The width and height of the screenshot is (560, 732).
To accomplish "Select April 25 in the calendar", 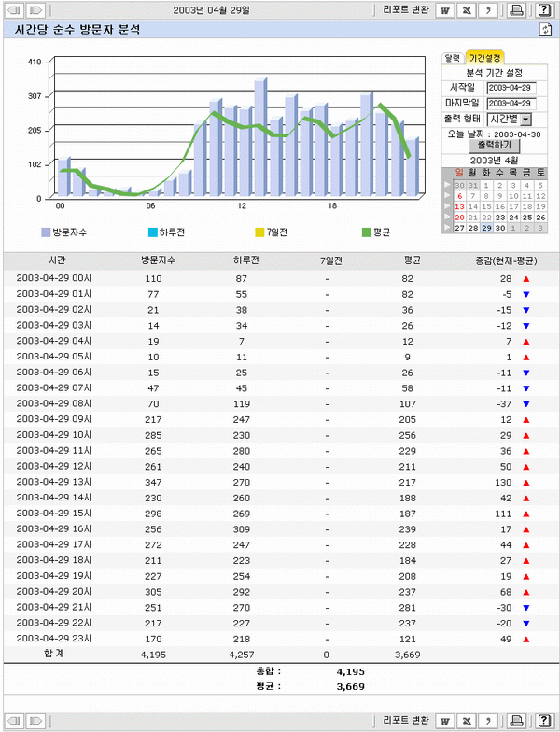I will click(527, 217).
